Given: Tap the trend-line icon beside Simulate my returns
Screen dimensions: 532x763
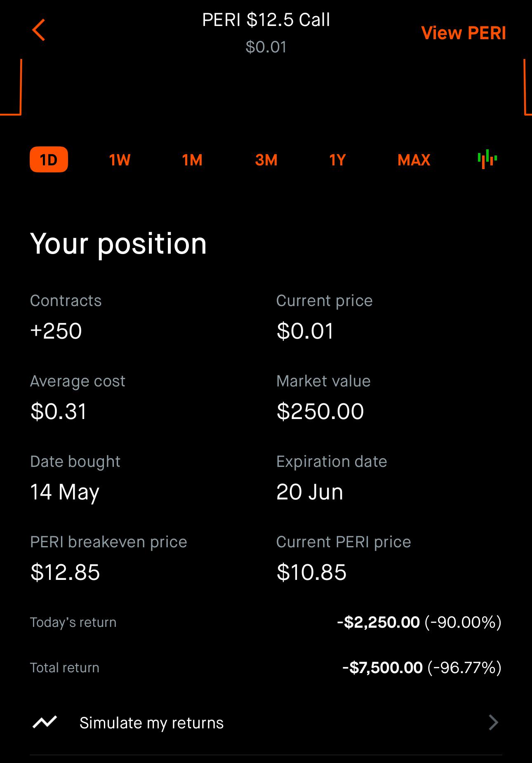Looking at the screenshot, I should pyautogui.click(x=45, y=722).
